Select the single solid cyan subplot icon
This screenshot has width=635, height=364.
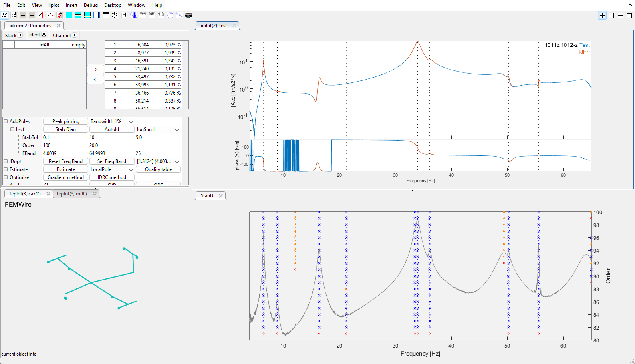tap(69, 15)
